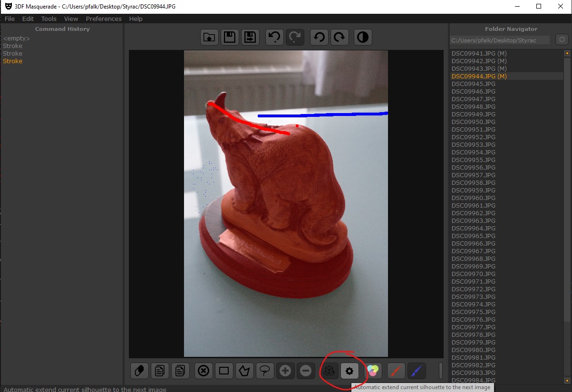Select the rectangle selection tool
The width and height of the screenshot is (572, 392).
click(224, 371)
